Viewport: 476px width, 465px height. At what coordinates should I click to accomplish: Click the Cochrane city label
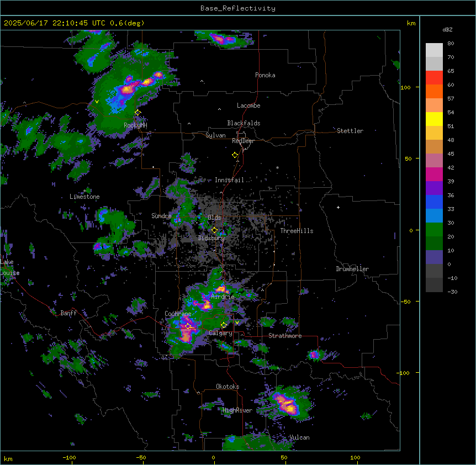point(178,314)
